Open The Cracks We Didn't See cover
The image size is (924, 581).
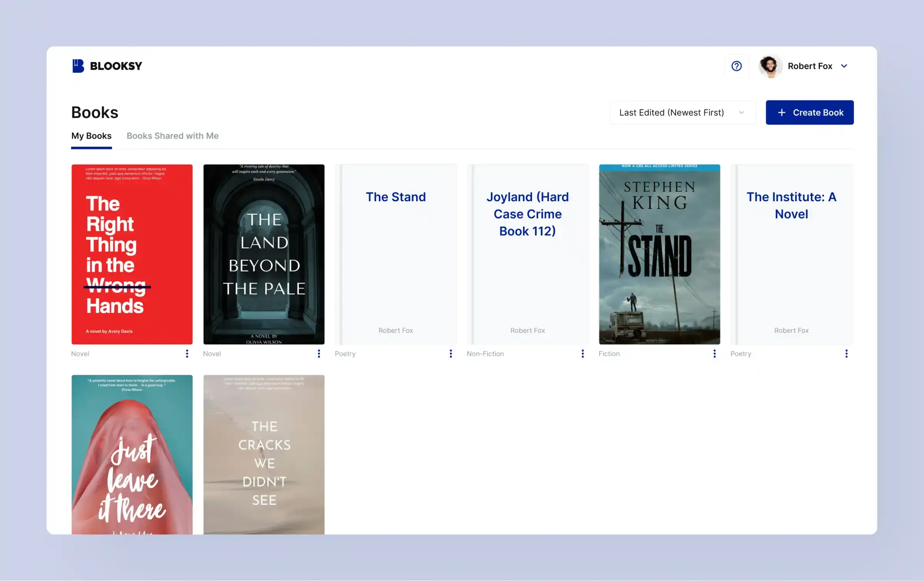[x=264, y=454]
